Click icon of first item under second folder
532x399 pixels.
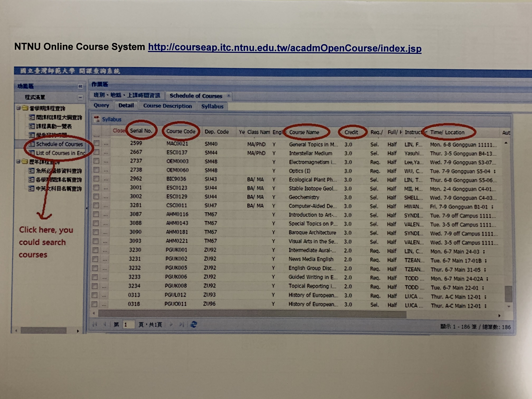click(32, 171)
